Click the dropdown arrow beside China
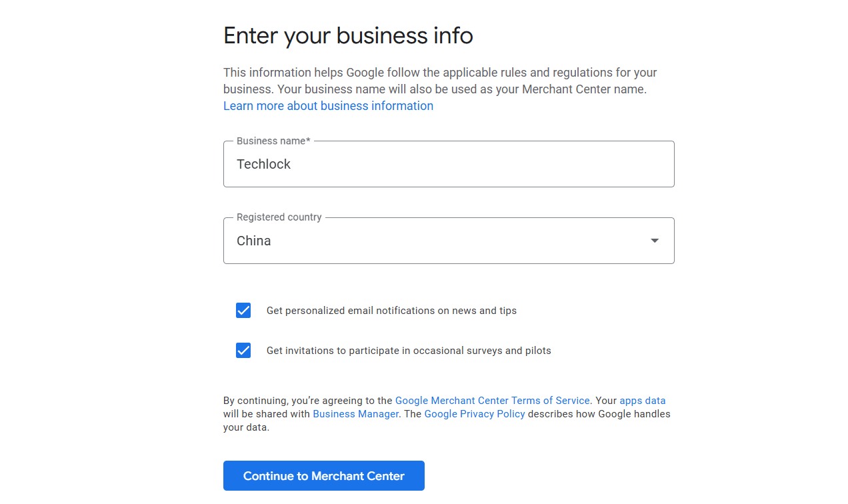Screen dimensions: 848x504 tap(655, 241)
